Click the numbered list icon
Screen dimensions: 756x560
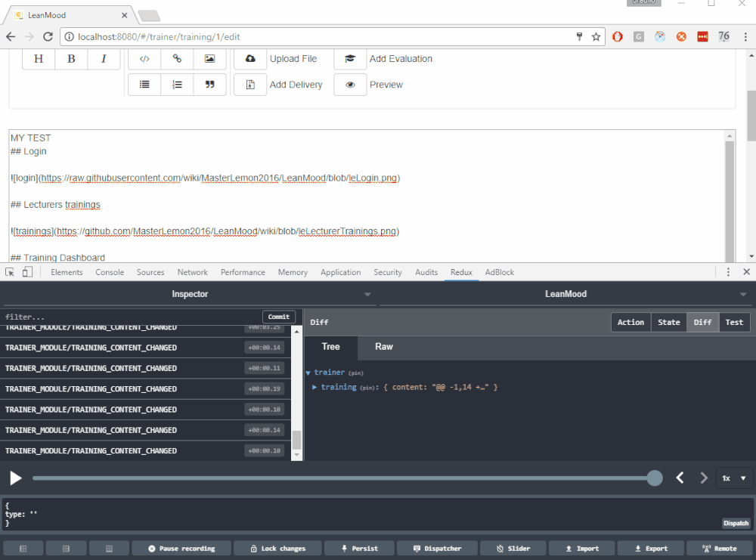click(177, 85)
